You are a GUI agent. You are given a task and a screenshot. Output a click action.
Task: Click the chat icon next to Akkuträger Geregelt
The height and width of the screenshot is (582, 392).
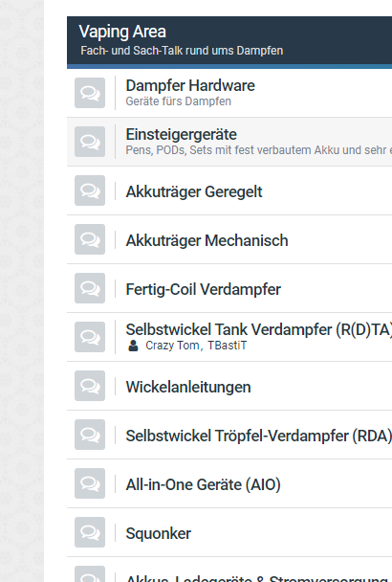(90, 190)
